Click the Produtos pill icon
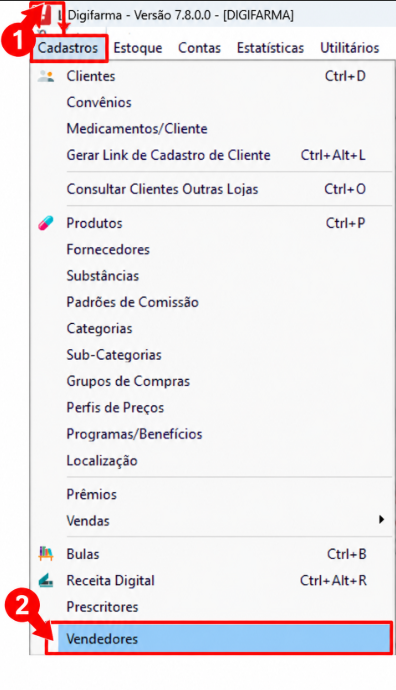Screen dimensions: 396x690 46,223
